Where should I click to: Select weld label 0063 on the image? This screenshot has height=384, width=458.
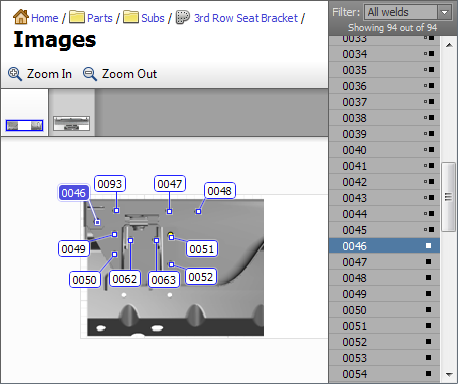pyautogui.click(x=163, y=280)
